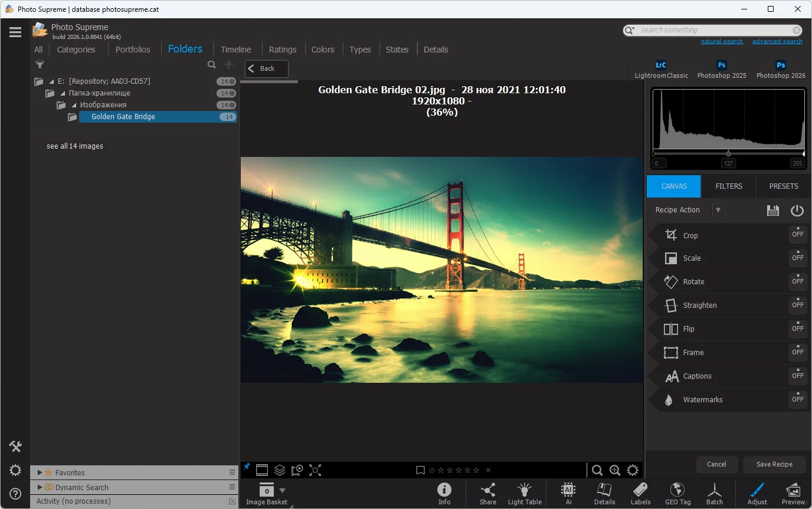812x509 pixels.
Task: Open the Ai tool icon
Action: click(x=568, y=490)
